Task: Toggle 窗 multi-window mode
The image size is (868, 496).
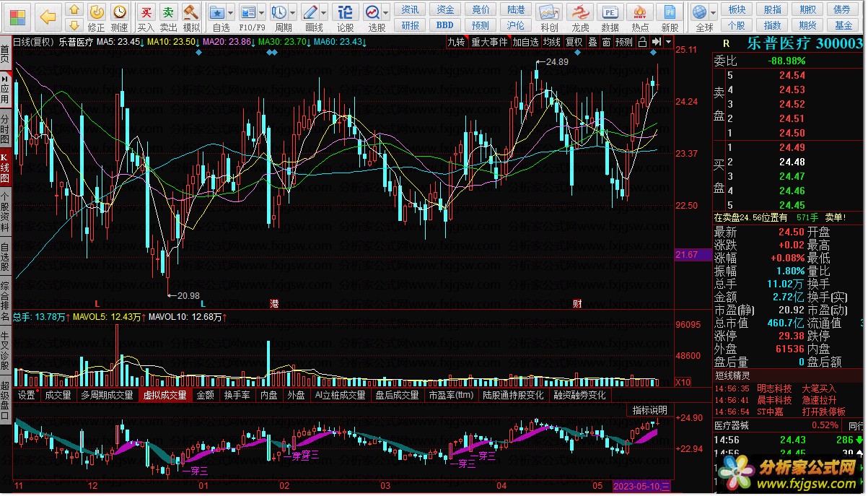Action: tap(606, 42)
